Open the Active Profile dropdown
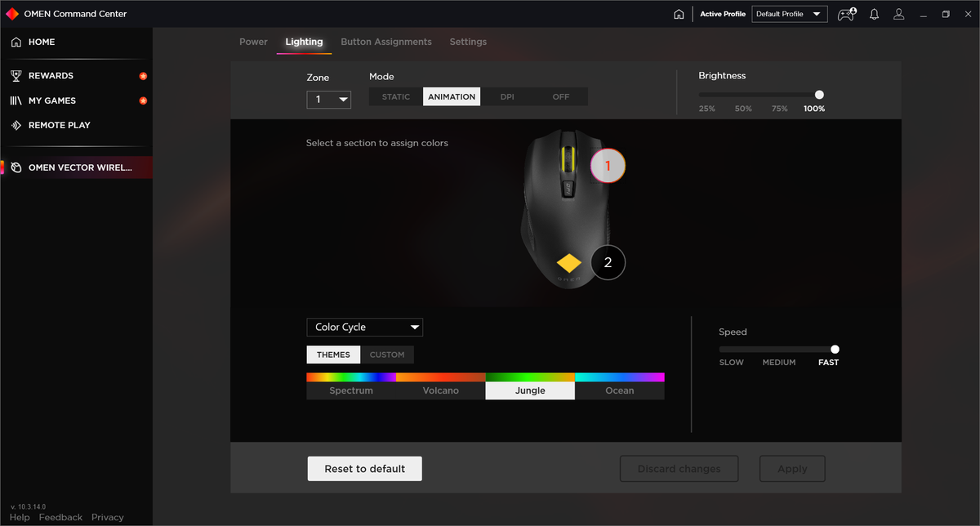Screen dimensions: 980x526 coord(790,14)
